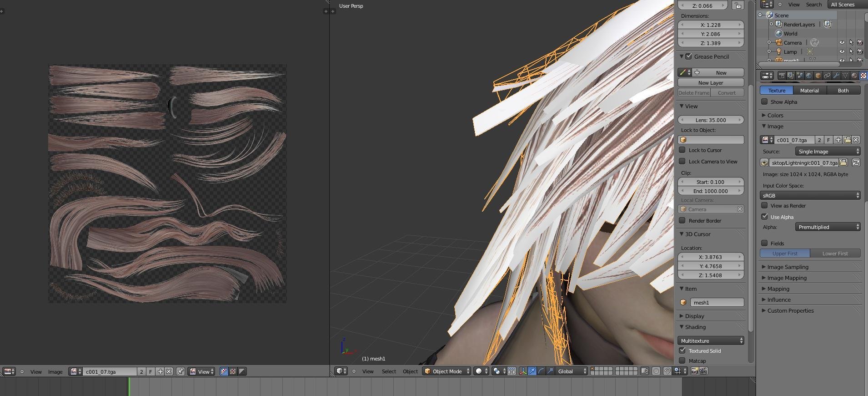
Task: Open the Source Single Image dropdown
Action: (x=828, y=151)
